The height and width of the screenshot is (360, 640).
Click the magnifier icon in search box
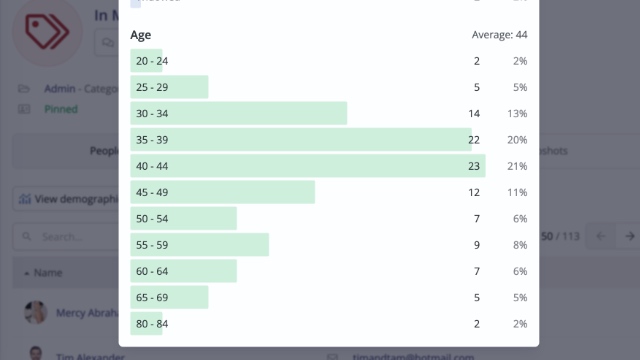27,236
